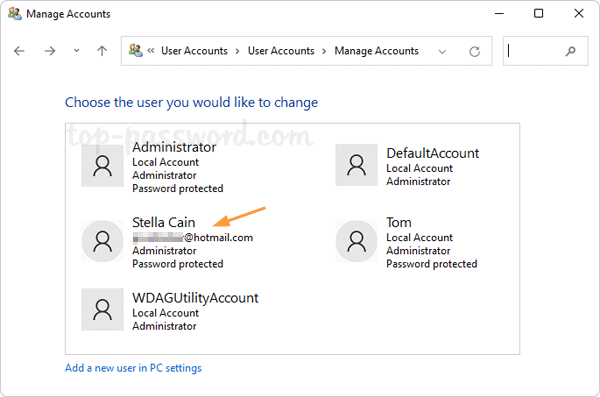Select the DefaultAccount user avatar
This screenshot has height=397, width=600.
(x=357, y=165)
